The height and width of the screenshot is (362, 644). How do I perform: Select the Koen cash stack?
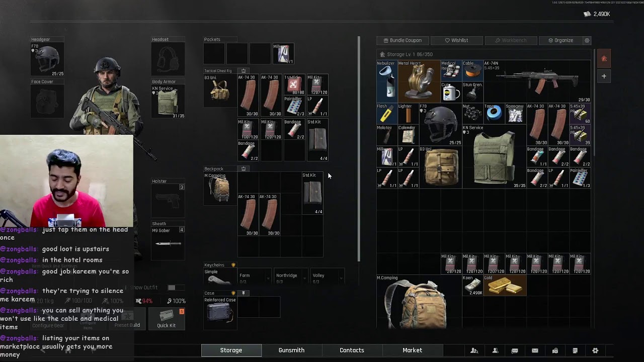472,285
